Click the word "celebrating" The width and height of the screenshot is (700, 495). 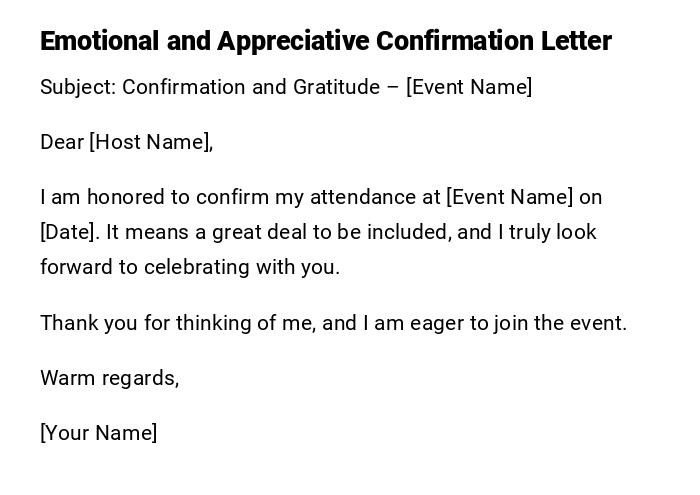[196, 267]
